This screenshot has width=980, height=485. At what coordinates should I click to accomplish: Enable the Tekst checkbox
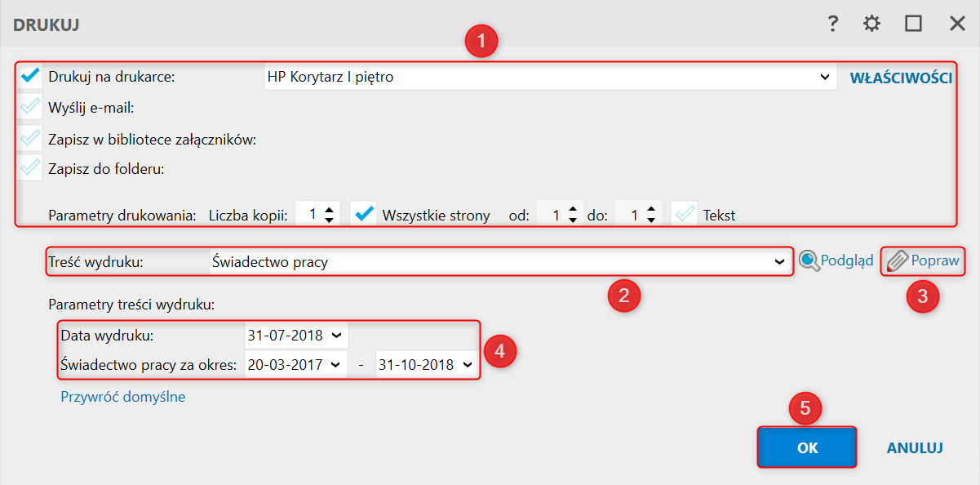684,215
